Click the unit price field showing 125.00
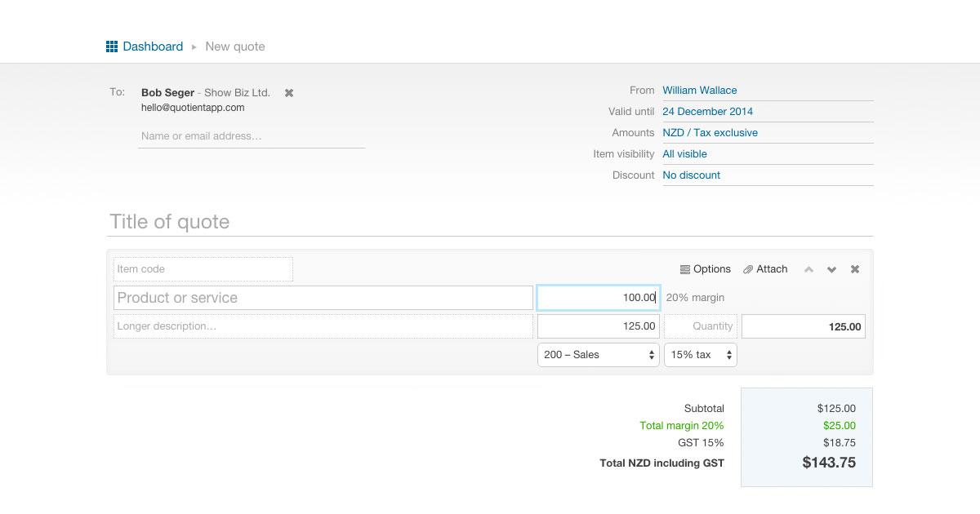Screen dimensions: 980x514 (x=598, y=326)
